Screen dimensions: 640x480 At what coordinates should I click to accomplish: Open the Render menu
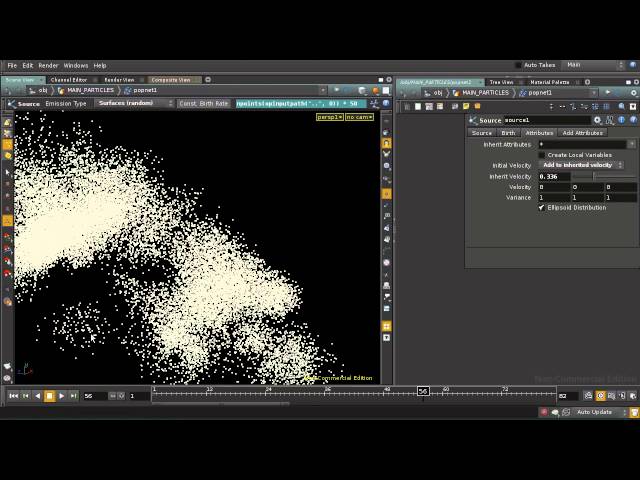click(48, 65)
